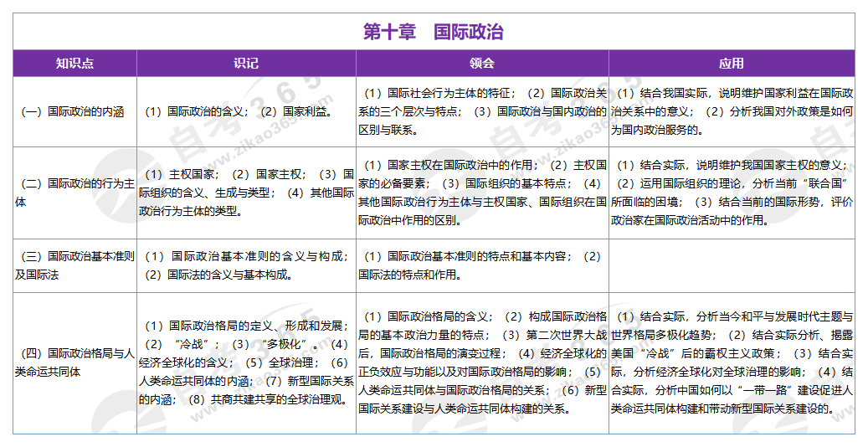868x447 pixels.
Task: Click the 识记 cell about 国际法的含义与基本构成
Action: (246, 265)
